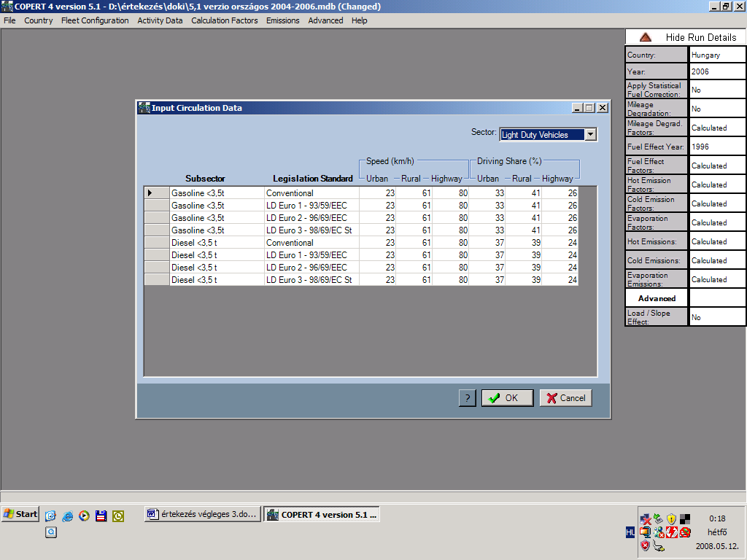Image resolution: width=747 pixels, height=560 pixels.
Task: Open the Activity Data menu
Action: pos(160,20)
